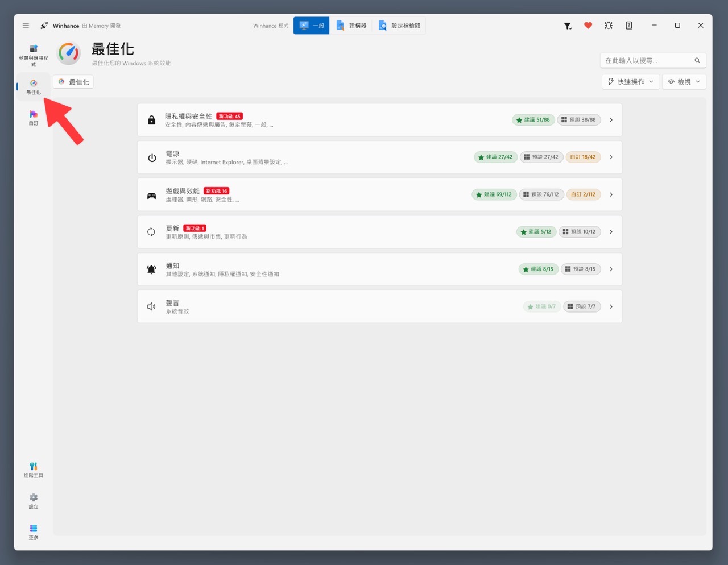This screenshot has height=565, width=728.
Task: Open the 快速操作 dropdown
Action: [631, 82]
